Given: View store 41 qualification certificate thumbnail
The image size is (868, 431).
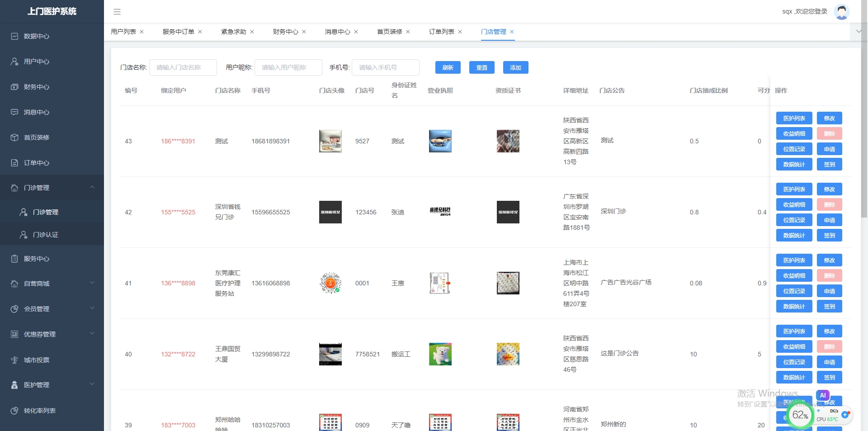Looking at the screenshot, I should (x=508, y=283).
